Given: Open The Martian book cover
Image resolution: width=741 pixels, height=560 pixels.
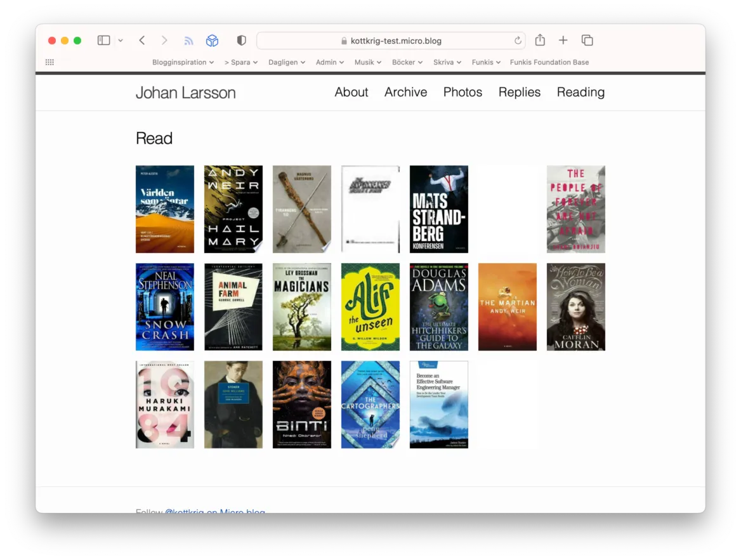Looking at the screenshot, I should [x=507, y=307].
